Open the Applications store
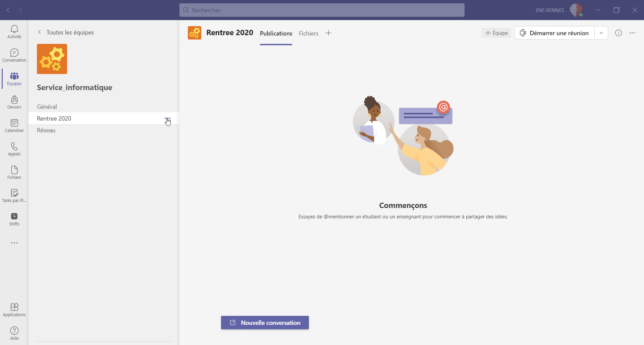644x345 pixels. click(x=14, y=310)
